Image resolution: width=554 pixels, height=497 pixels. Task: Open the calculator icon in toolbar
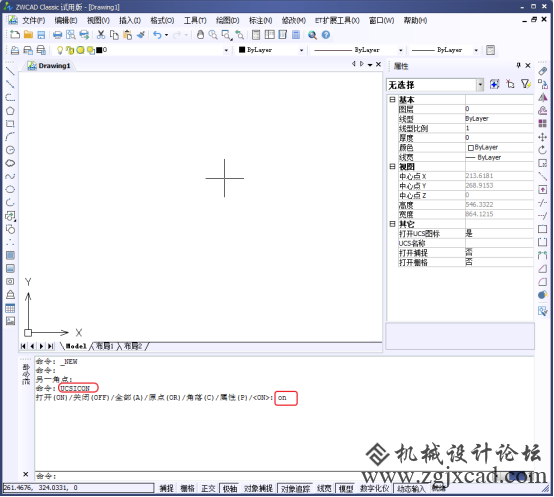[x=296, y=35]
